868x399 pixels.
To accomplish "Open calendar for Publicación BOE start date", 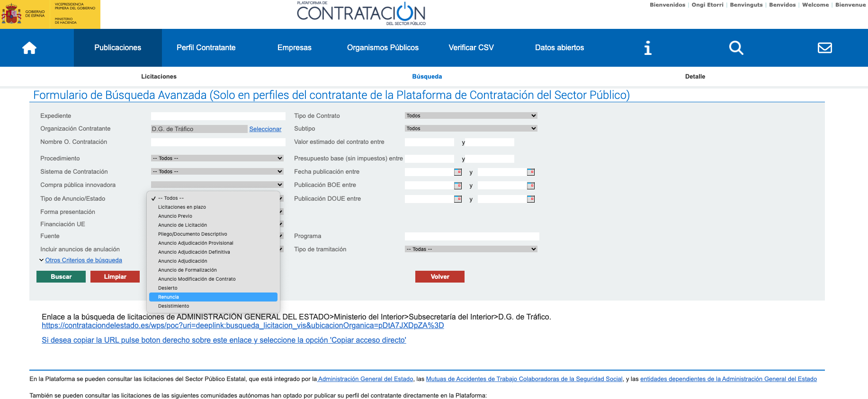I will (x=458, y=186).
